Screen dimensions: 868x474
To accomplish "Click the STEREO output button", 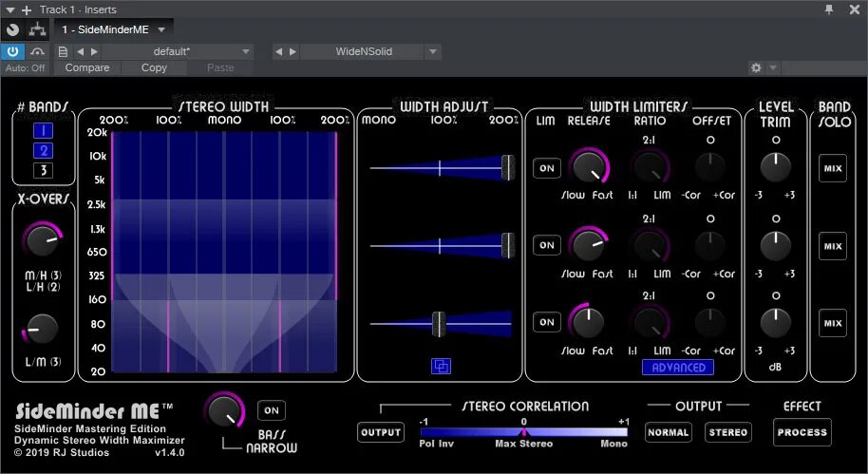I will click(x=728, y=432).
